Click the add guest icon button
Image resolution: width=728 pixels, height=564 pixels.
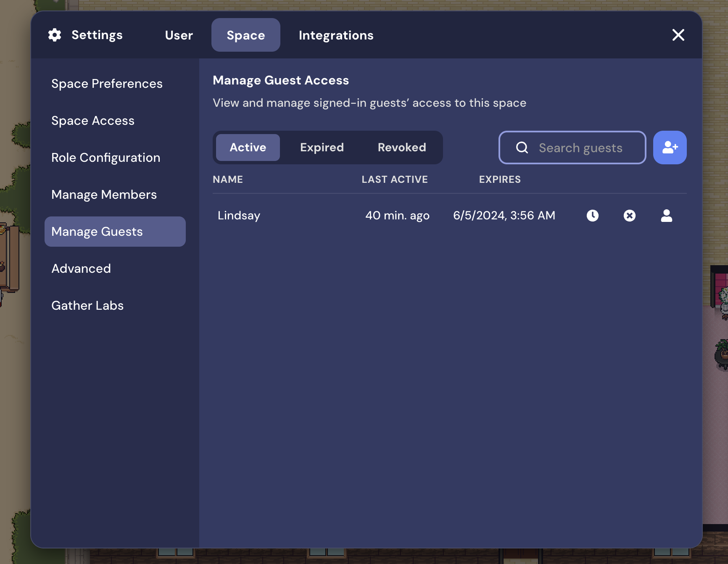point(670,148)
